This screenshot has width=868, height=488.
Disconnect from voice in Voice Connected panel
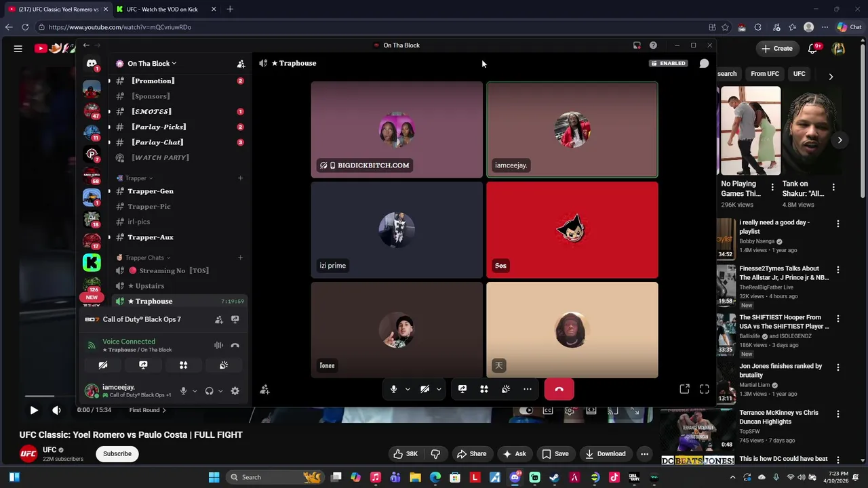click(x=235, y=346)
